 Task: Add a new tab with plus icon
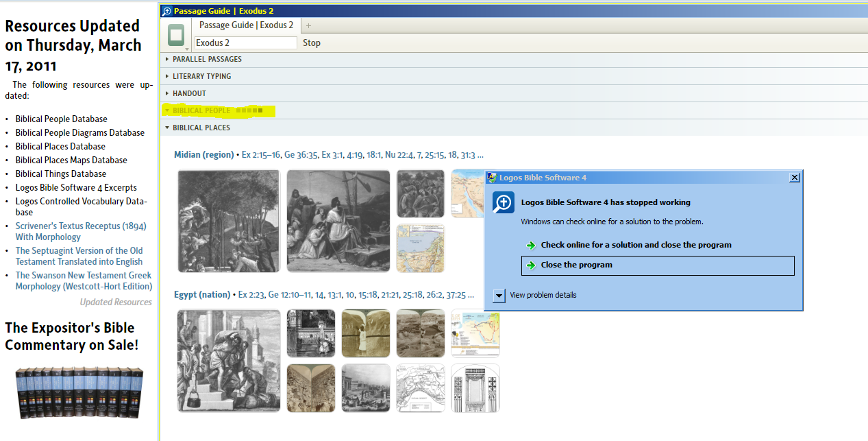click(308, 25)
